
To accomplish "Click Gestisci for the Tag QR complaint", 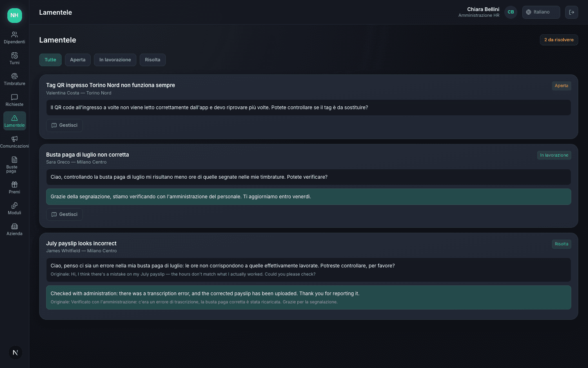I will point(65,126).
